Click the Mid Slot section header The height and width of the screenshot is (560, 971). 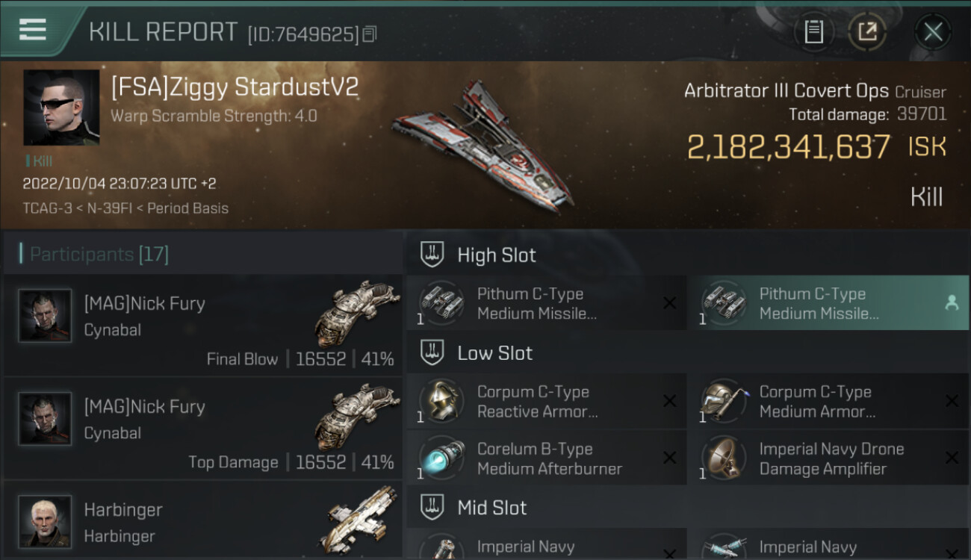(x=491, y=508)
